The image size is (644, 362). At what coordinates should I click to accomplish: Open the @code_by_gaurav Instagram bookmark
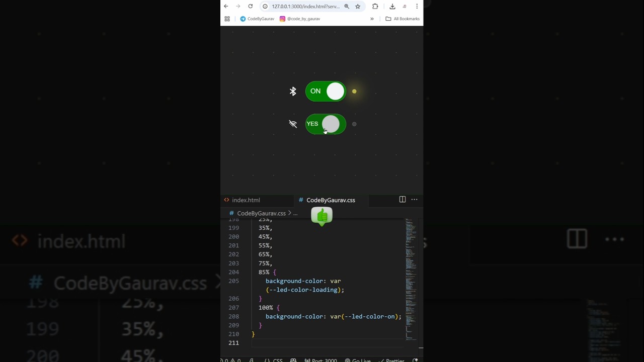[300, 19]
